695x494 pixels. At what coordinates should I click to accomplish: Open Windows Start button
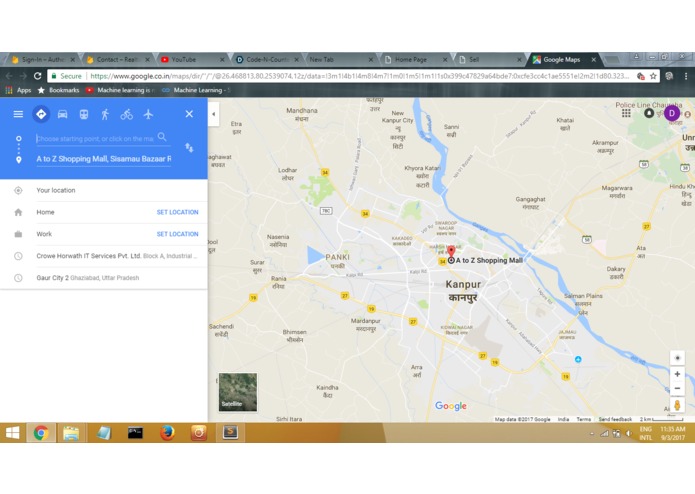click(12, 433)
